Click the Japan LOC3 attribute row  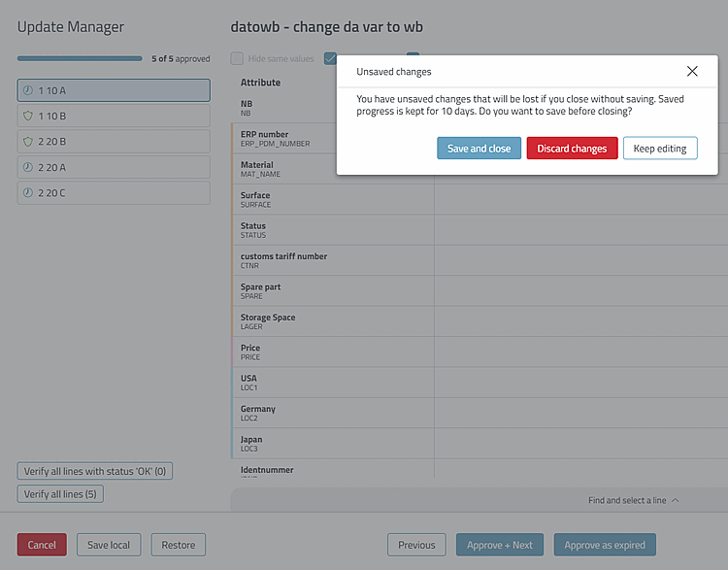click(480, 444)
